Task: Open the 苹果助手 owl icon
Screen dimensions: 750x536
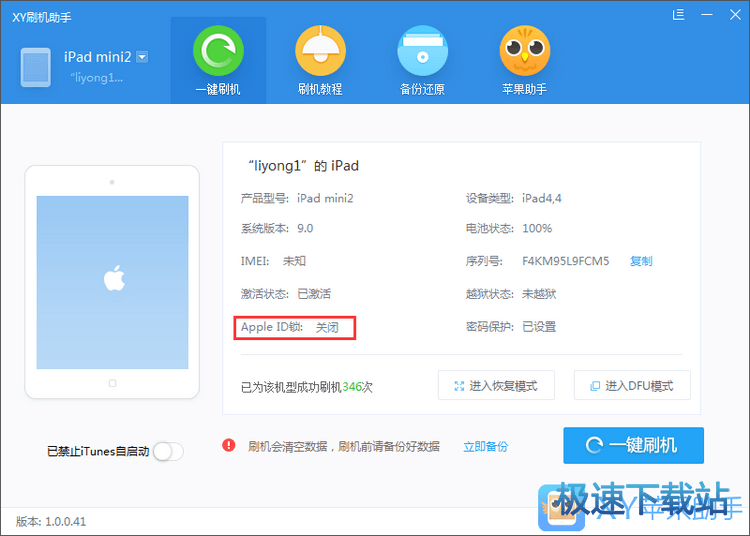Action: coord(525,51)
